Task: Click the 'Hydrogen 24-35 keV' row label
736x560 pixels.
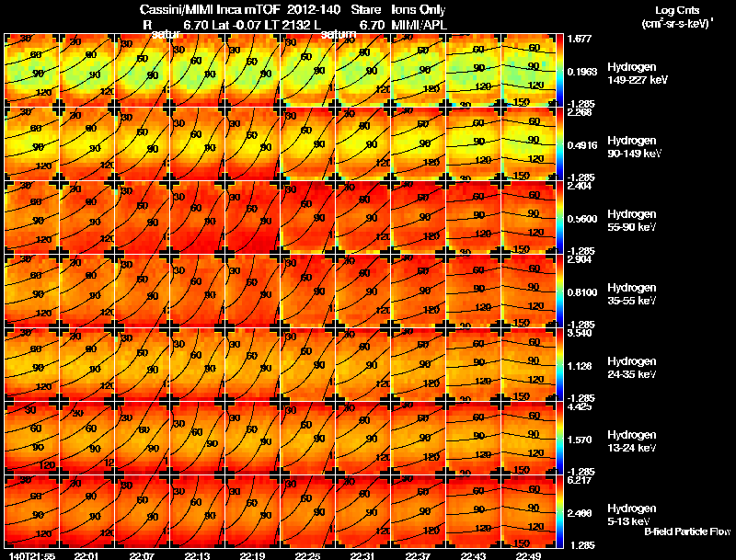Action: (x=632, y=368)
